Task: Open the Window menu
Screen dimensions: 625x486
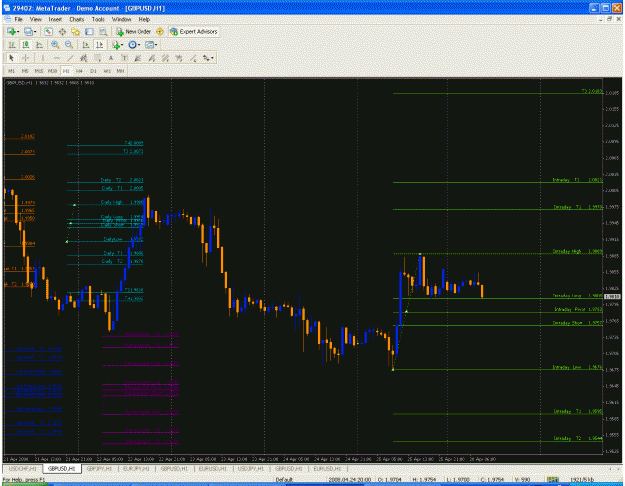Action: point(121,19)
